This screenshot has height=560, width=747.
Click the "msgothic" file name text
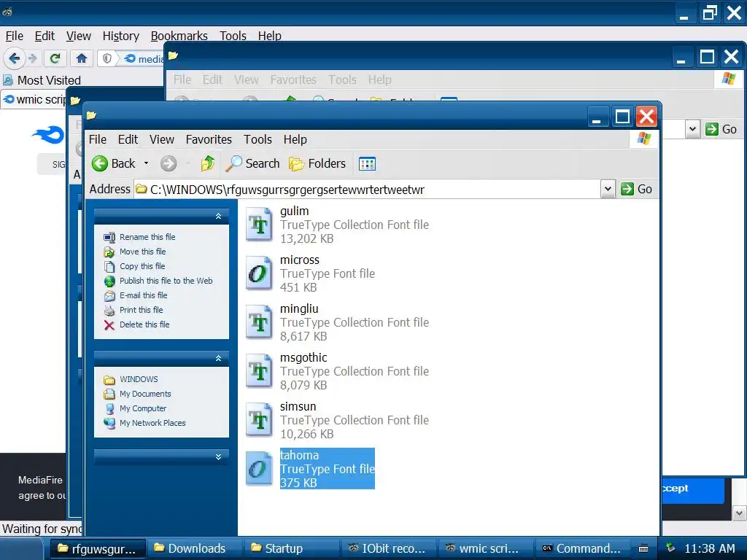click(303, 357)
